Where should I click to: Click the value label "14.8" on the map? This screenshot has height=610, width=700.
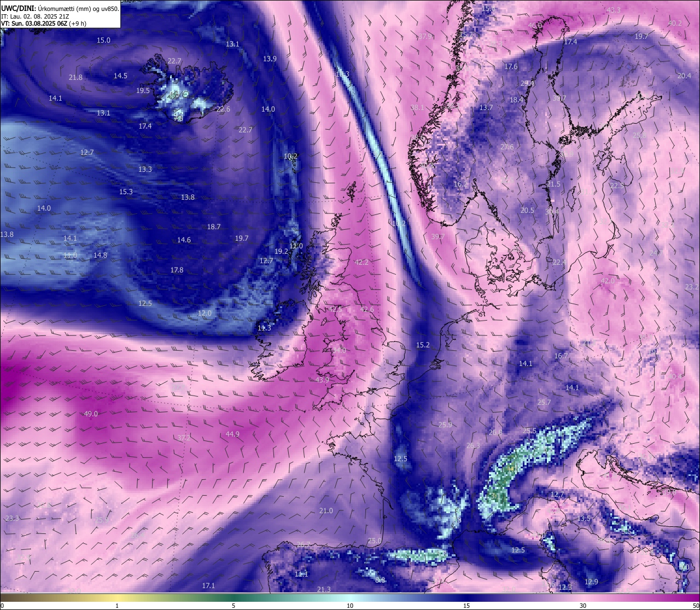tap(100, 255)
